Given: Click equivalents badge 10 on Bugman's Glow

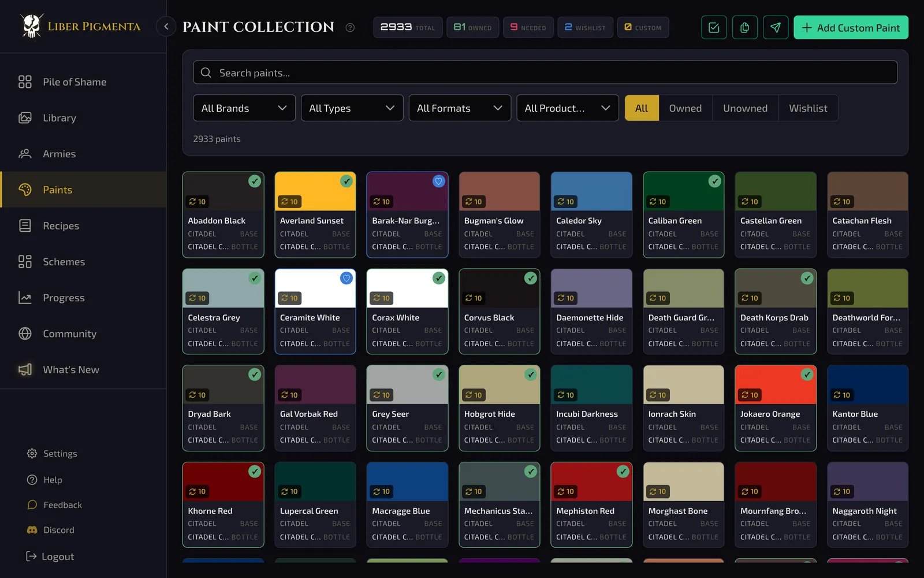Looking at the screenshot, I should [x=474, y=202].
